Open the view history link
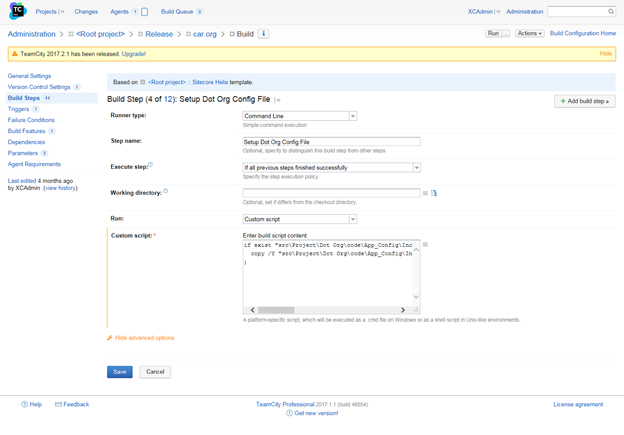624x435 pixels. click(60, 188)
